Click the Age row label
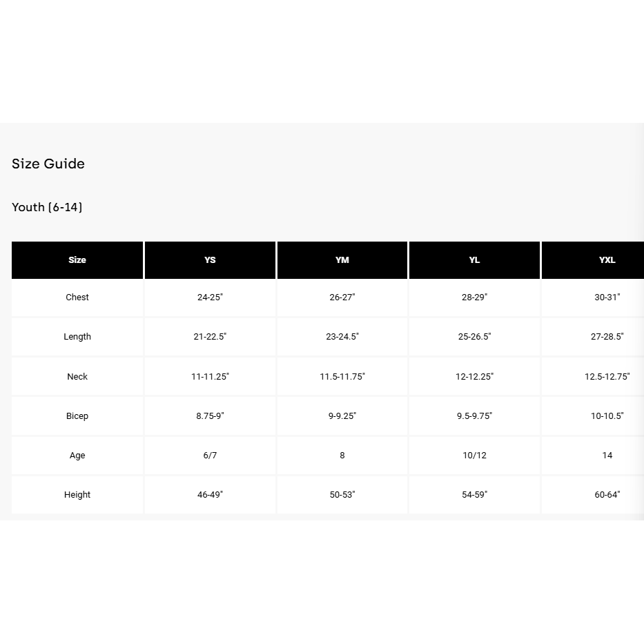This screenshot has width=644, height=644. coord(77,456)
